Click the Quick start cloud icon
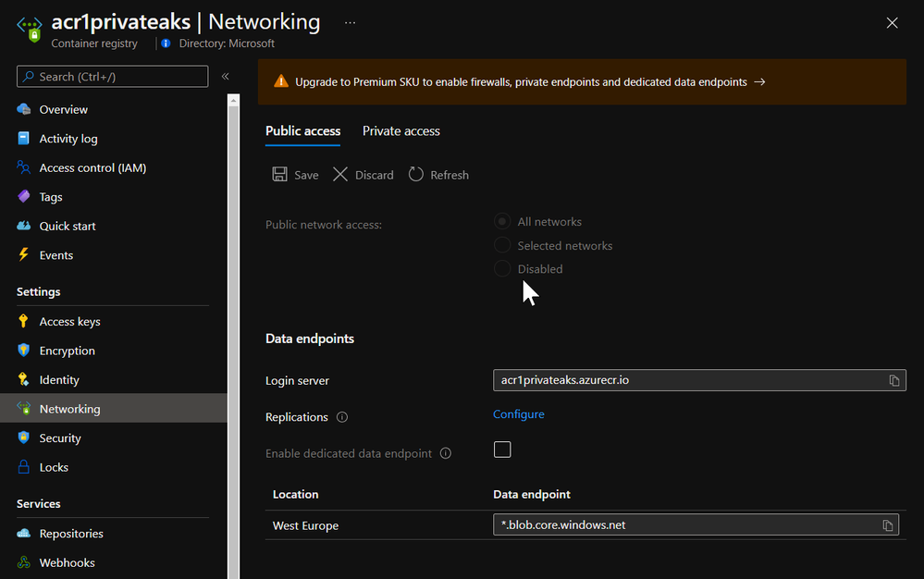The height and width of the screenshot is (579, 924). (23, 226)
